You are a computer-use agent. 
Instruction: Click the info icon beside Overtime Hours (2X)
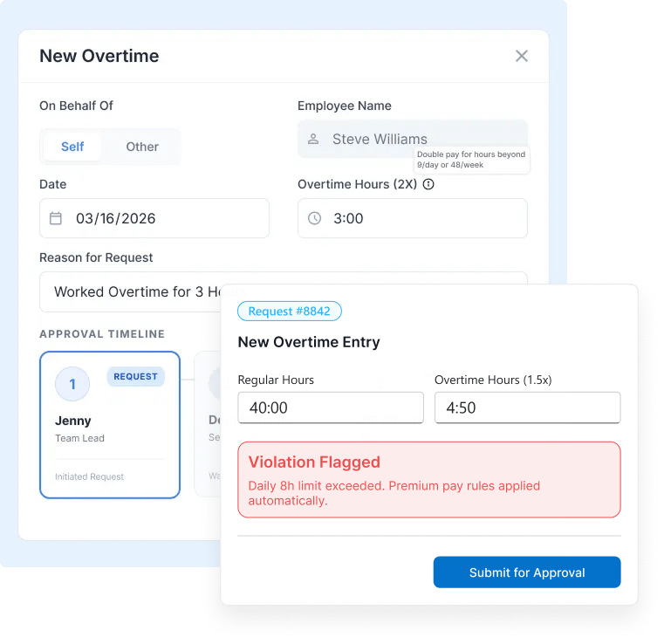coord(428,184)
